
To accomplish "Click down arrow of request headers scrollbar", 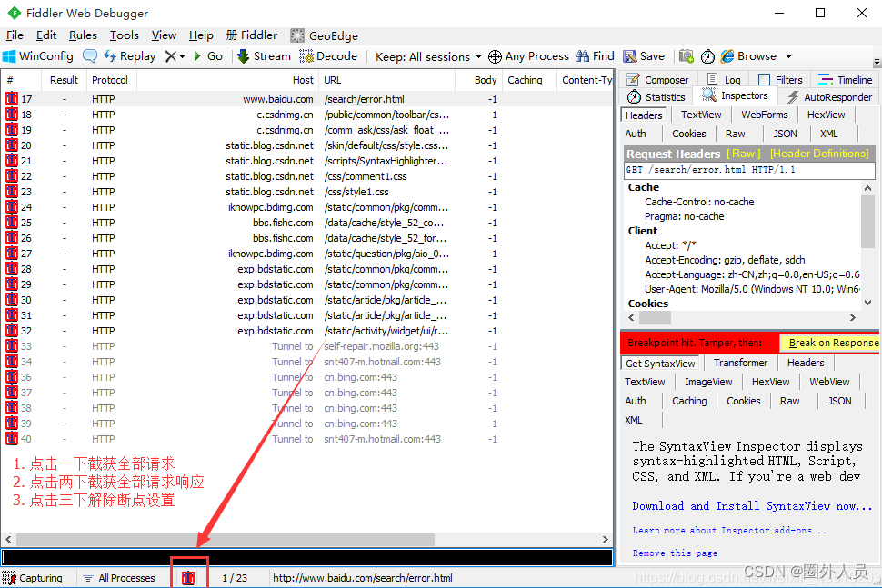I will pos(868,303).
